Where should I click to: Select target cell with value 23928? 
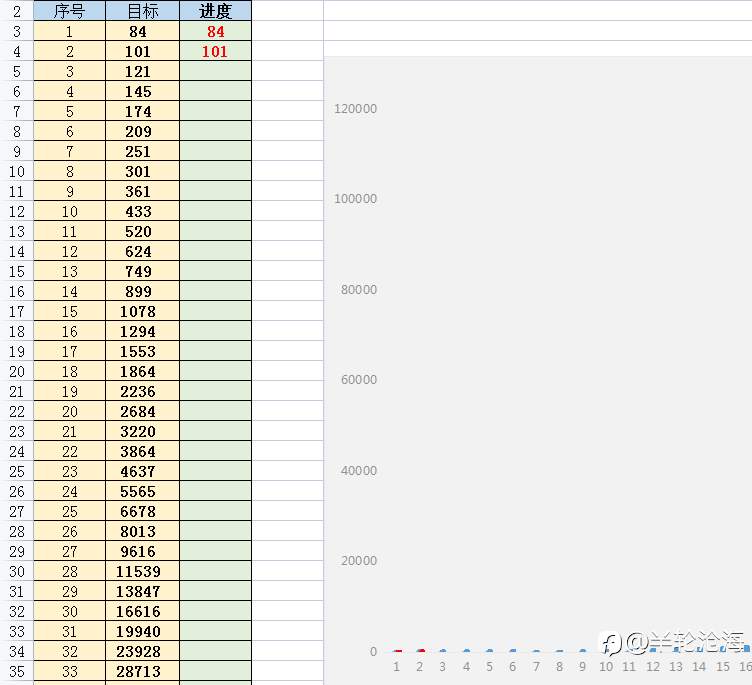(x=142, y=651)
